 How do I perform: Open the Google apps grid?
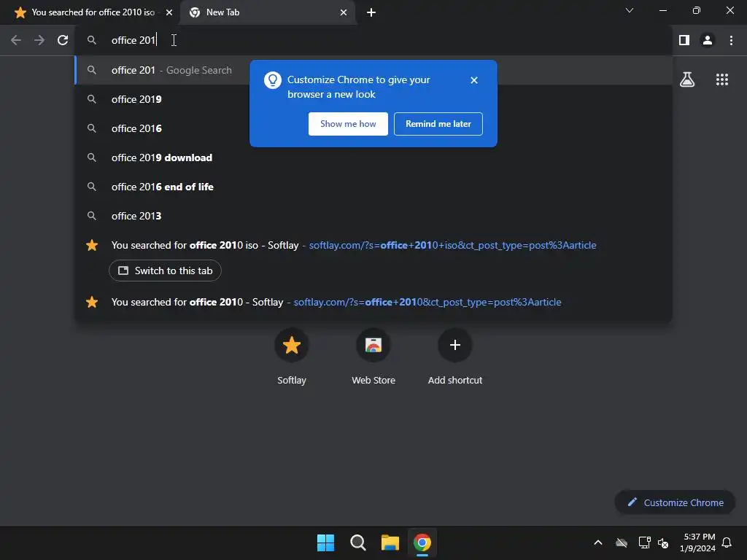pos(722,79)
